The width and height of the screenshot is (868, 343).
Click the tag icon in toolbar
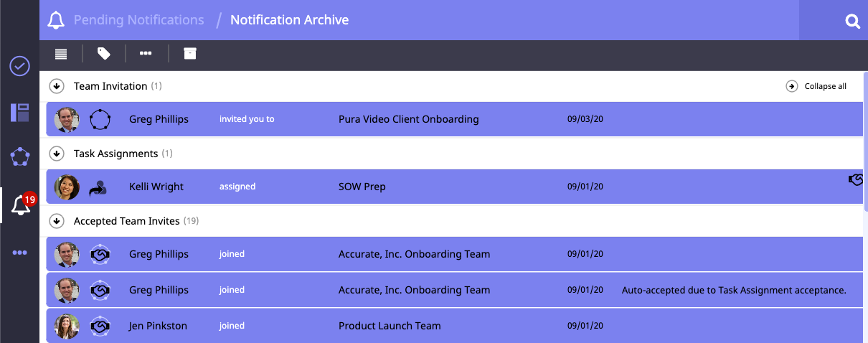(104, 54)
